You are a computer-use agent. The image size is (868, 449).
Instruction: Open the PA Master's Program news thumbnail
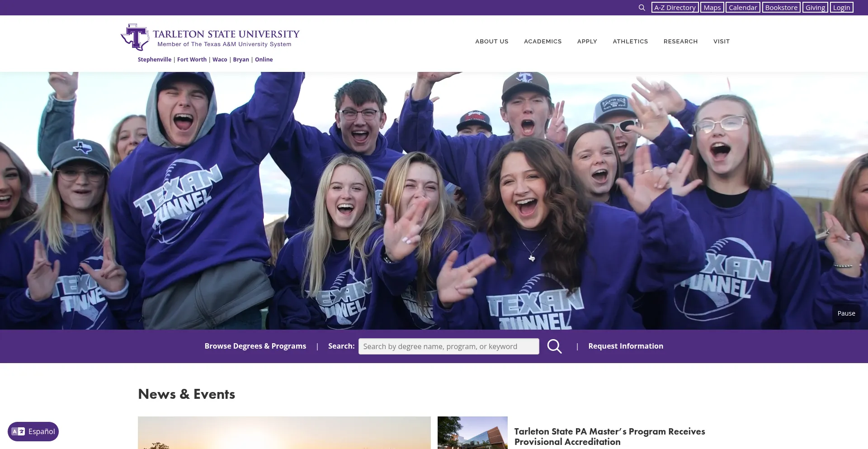coord(472,433)
